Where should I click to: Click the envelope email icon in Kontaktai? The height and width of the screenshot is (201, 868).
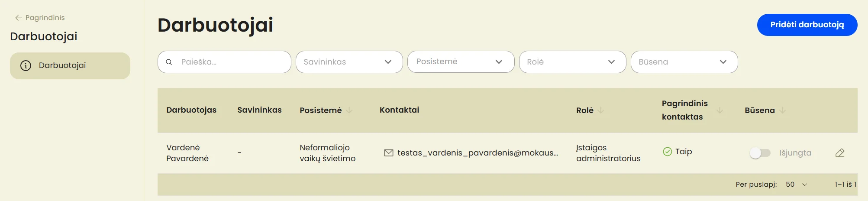389,153
